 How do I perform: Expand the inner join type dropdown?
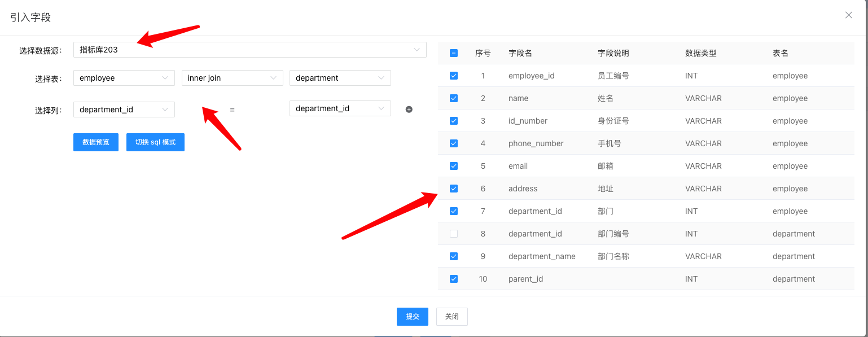[232, 78]
